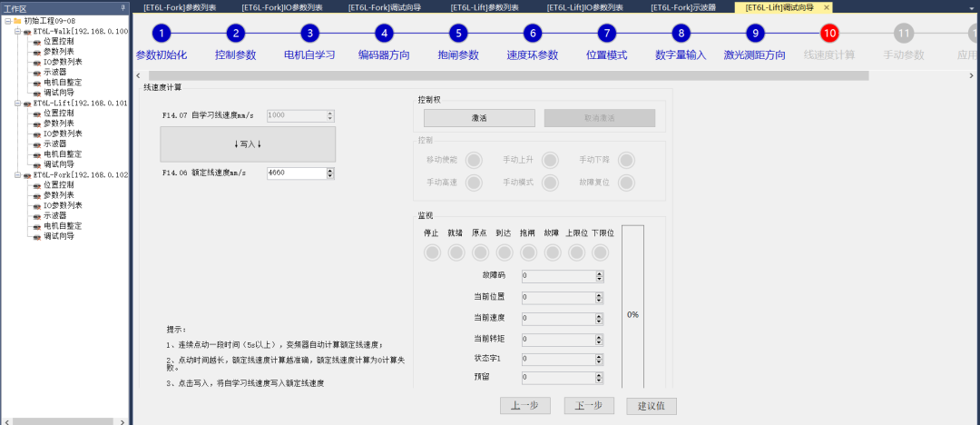Pin the 工作区 panel
Image resolution: width=980 pixels, height=425 pixels.
(x=123, y=7)
